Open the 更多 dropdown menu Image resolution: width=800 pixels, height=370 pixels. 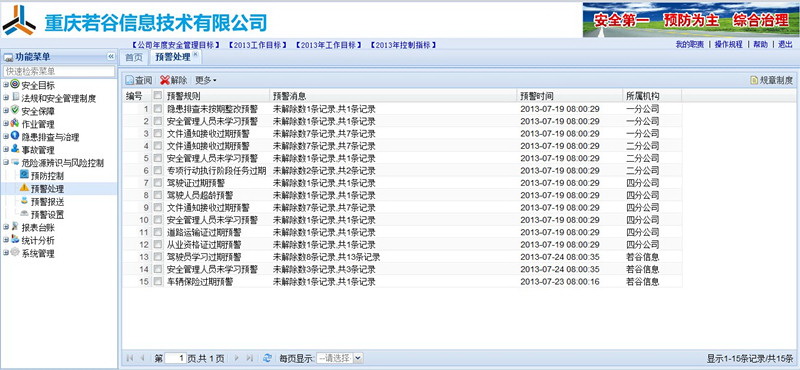(206, 80)
